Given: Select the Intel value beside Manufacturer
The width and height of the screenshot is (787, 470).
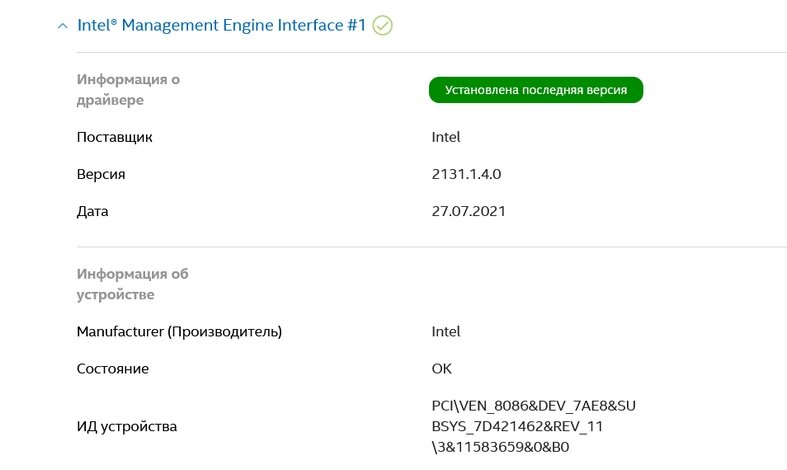Looking at the screenshot, I should tap(446, 331).
